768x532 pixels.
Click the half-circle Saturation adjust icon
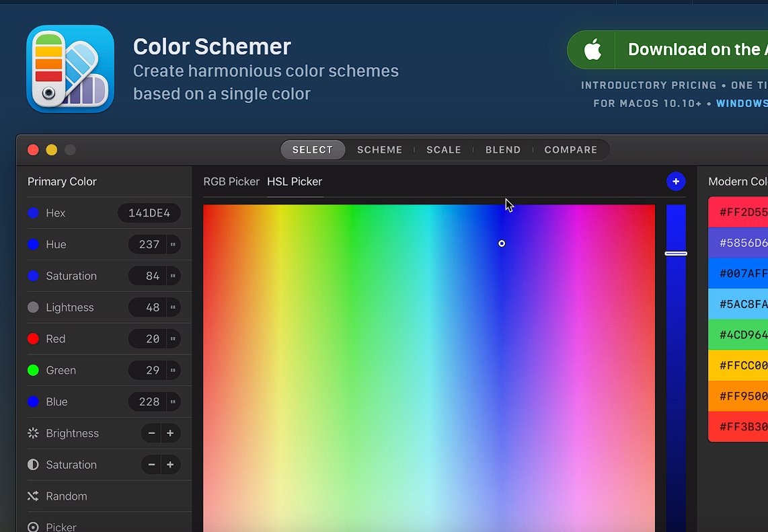[x=33, y=464]
